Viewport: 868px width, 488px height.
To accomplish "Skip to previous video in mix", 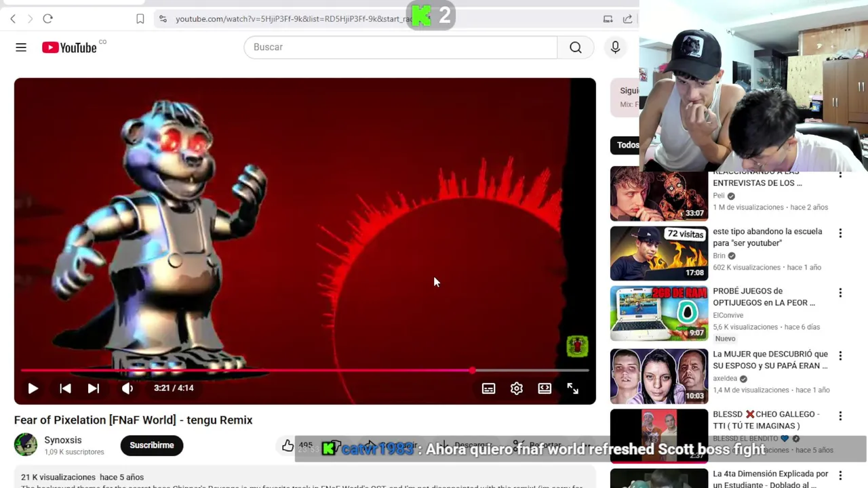I will (x=65, y=388).
